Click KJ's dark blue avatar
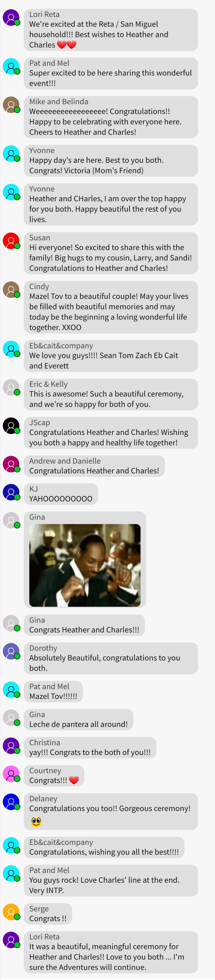This screenshot has width=215, height=980. [x=11, y=492]
